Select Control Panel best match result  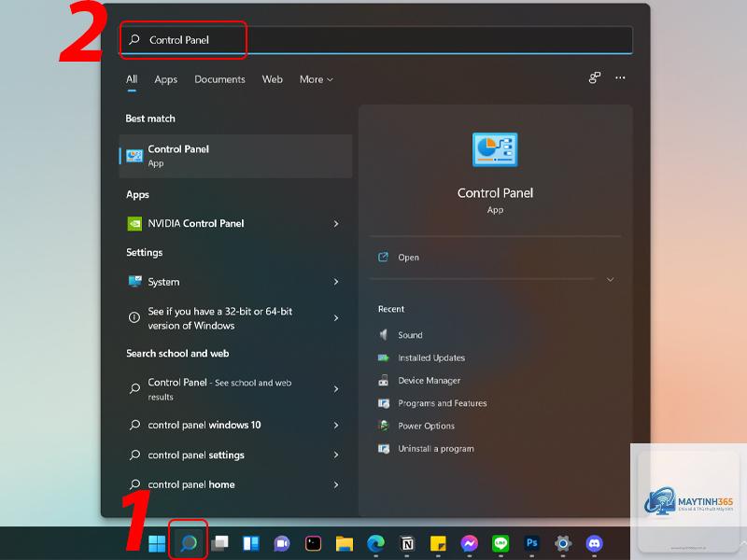235,156
